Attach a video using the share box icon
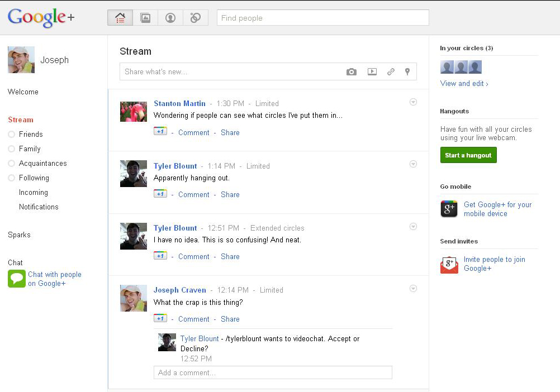 tap(372, 72)
